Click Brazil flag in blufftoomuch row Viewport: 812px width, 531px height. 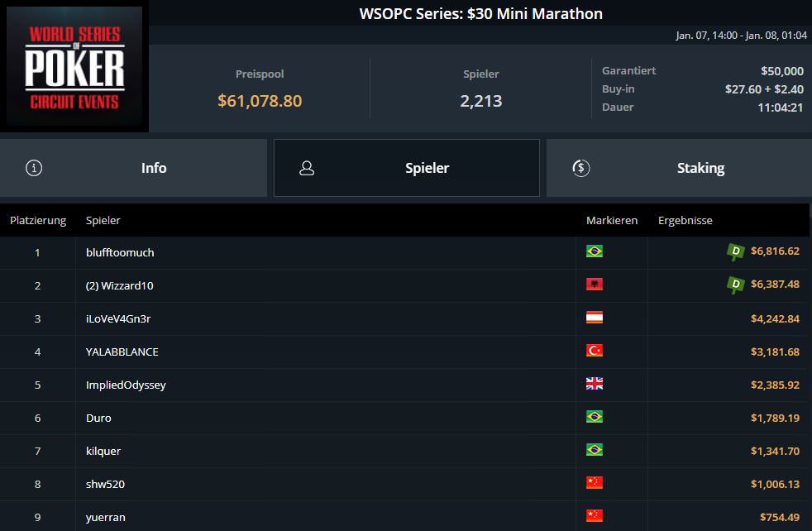tap(594, 251)
